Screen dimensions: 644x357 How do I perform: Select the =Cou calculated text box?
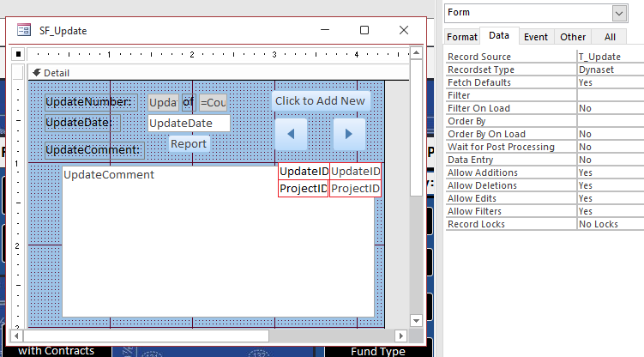tap(214, 102)
